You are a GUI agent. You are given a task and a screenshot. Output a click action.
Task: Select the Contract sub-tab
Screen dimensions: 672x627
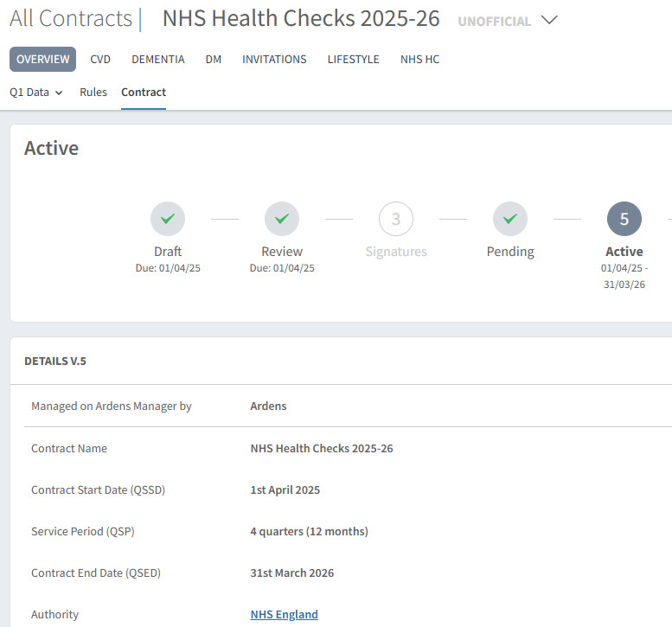pos(144,93)
